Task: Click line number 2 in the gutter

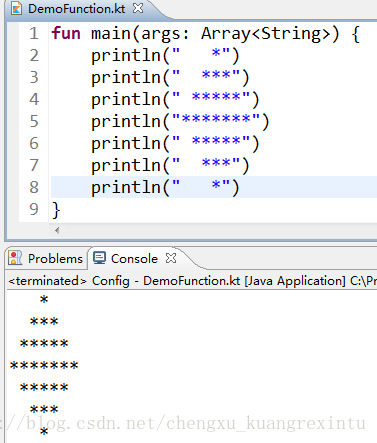Action: point(34,55)
